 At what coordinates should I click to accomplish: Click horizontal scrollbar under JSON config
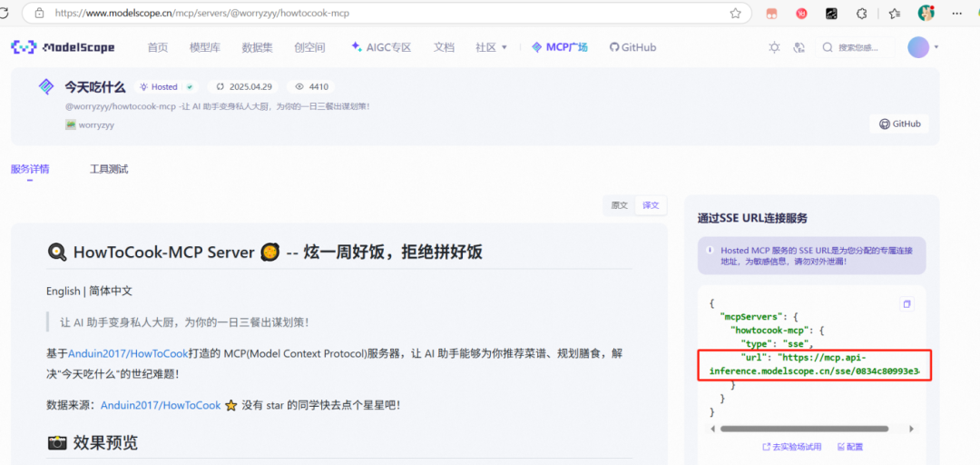coord(804,429)
